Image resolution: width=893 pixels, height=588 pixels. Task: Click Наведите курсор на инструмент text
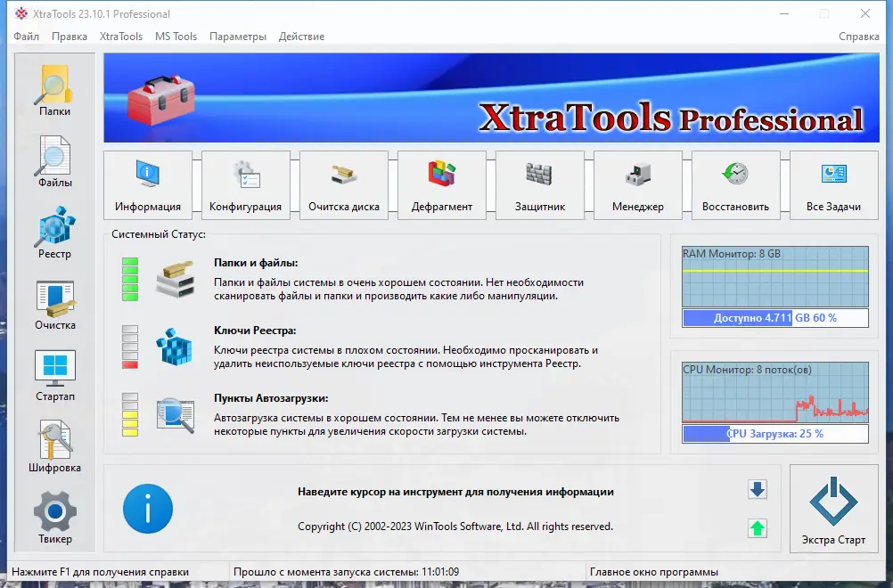455,492
